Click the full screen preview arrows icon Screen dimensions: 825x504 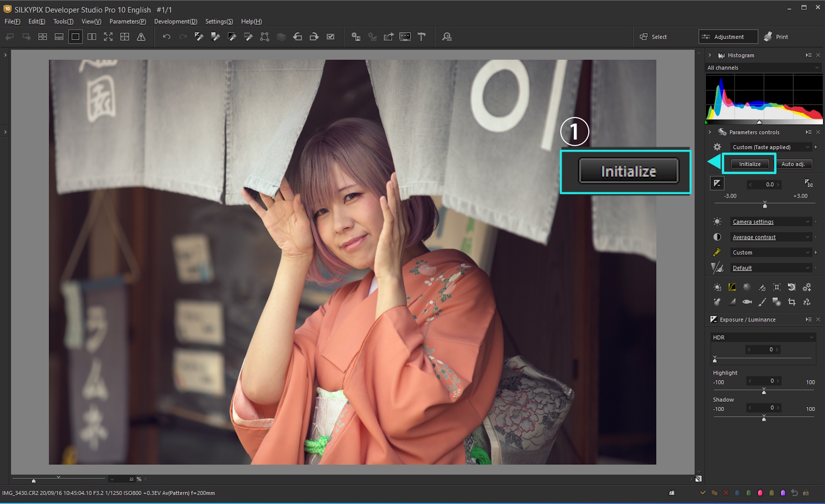pyautogui.click(x=108, y=37)
